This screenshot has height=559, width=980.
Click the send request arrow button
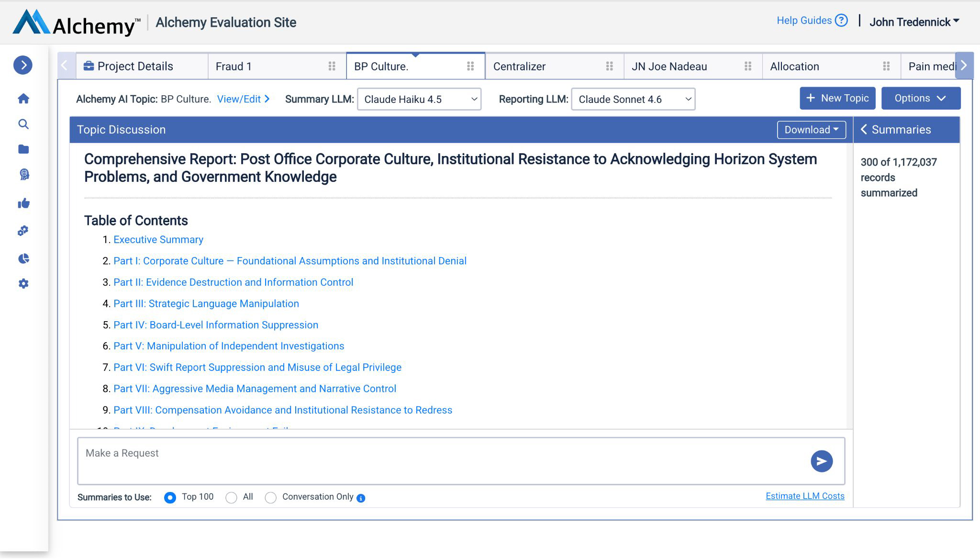click(x=822, y=461)
